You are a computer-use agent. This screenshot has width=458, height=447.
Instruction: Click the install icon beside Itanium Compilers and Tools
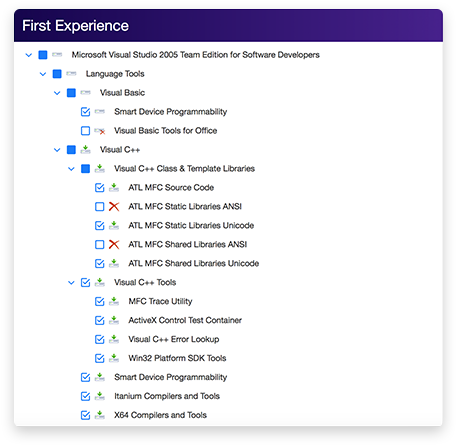100,396
